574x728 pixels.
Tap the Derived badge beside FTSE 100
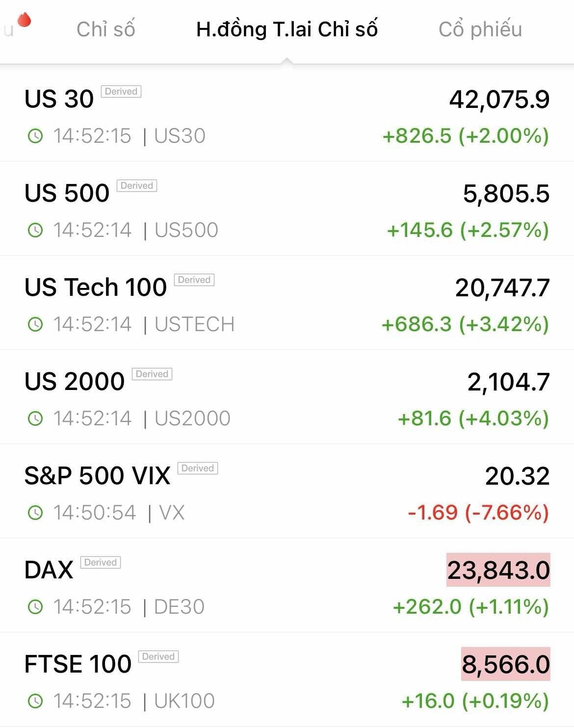click(158, 657)
